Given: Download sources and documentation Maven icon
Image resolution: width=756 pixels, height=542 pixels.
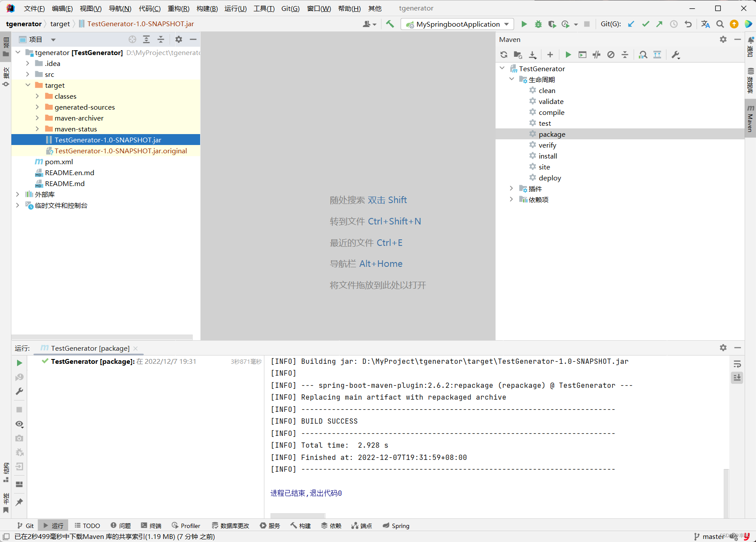Looking at the screenshot, I should [x=533, y=55].
